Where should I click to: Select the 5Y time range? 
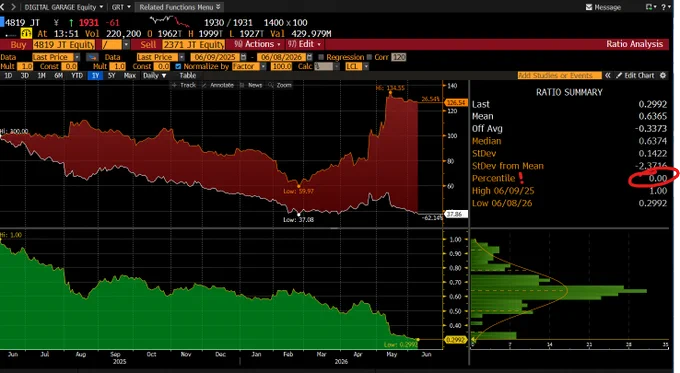tap(111, 75)
